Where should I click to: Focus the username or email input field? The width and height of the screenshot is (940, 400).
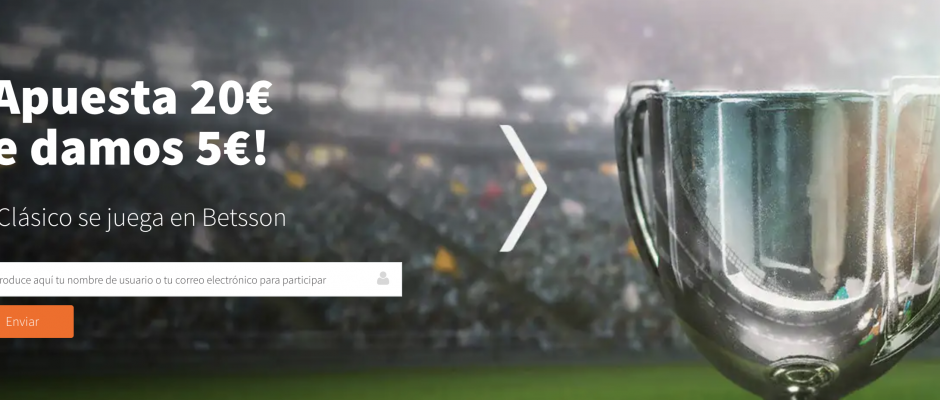[x=201, y=279]
